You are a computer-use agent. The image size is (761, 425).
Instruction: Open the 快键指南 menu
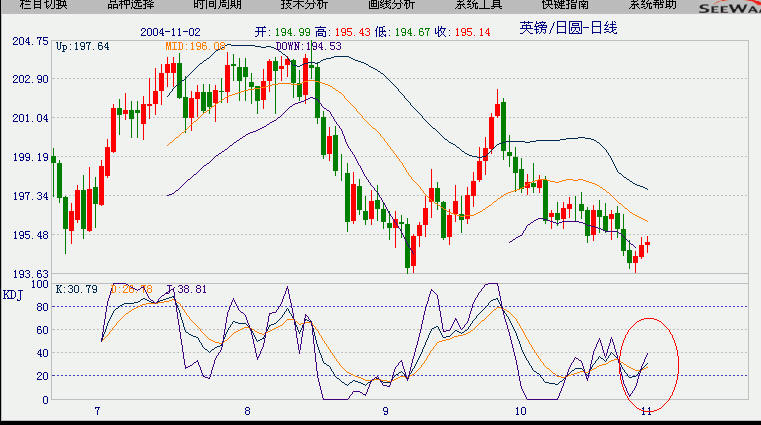(565, 5)
